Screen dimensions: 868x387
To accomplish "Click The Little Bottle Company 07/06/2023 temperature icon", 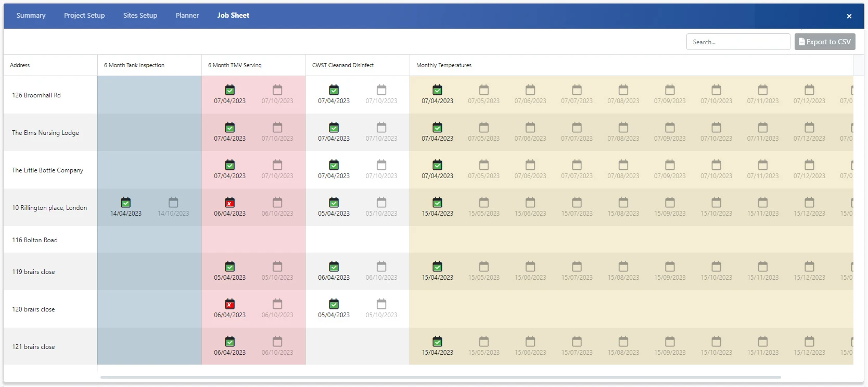I will (530, 165).
